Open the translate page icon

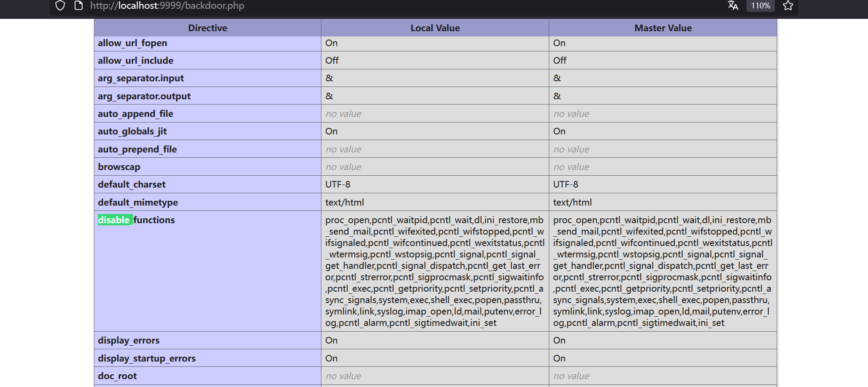(733, 6)
